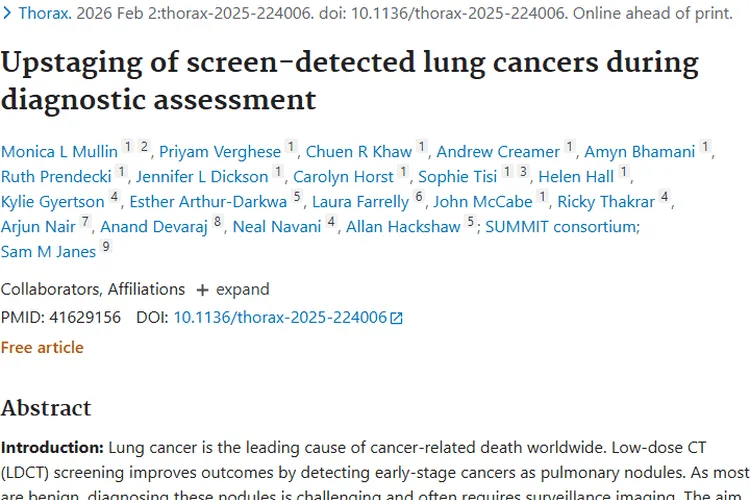Click affiliation superscript 9 after Sam M Janes
The height and width of the screenshot is (500, 750).
[106, 247]
